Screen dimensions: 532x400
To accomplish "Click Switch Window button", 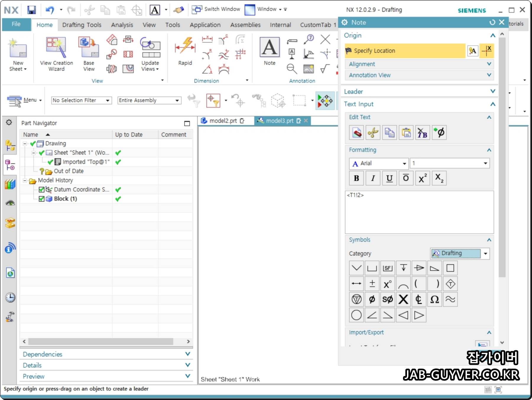I will pyautogui.click(x=216, y=9).
